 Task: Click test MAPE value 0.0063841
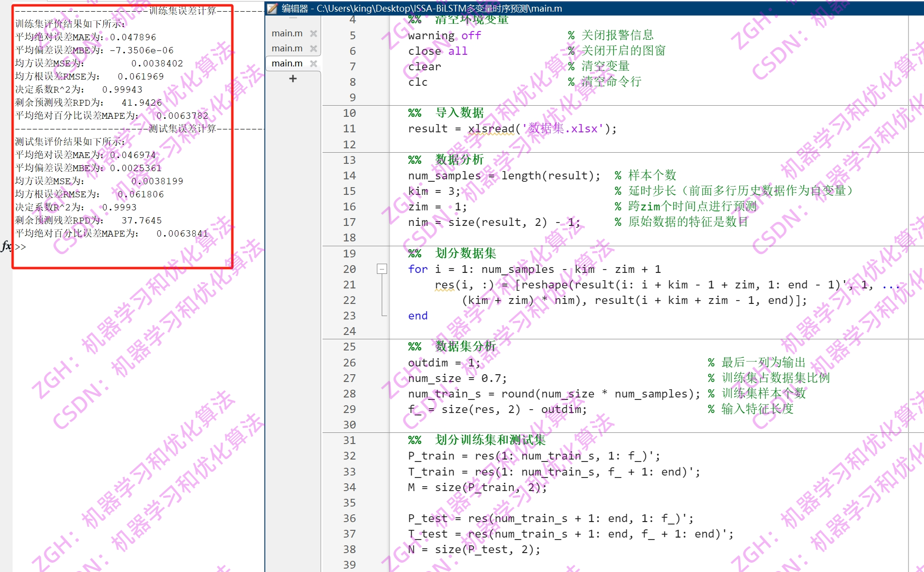coord(182,234)
